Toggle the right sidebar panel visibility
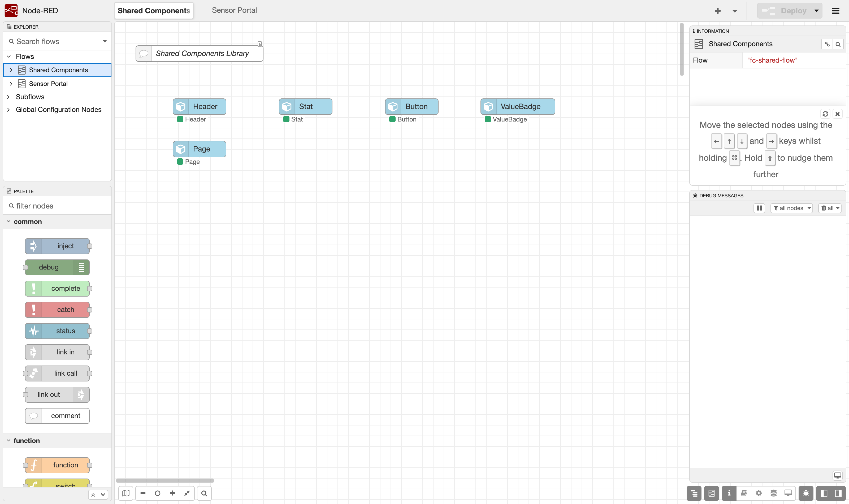This screenshot has width=849, height=504. (x=838, y=493)
